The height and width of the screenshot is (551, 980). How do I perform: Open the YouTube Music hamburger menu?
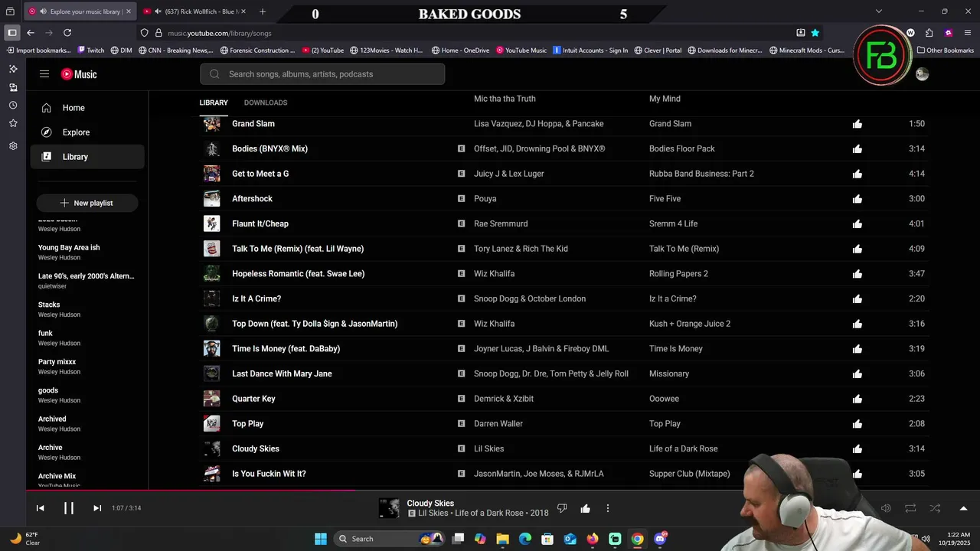pyautogui.click(x=44, y=74)
